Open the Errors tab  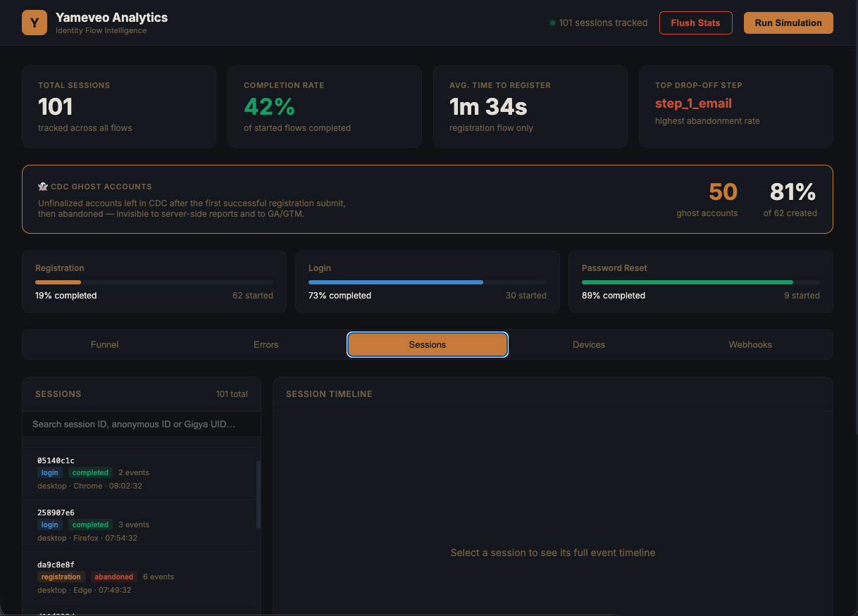point(266,345)
